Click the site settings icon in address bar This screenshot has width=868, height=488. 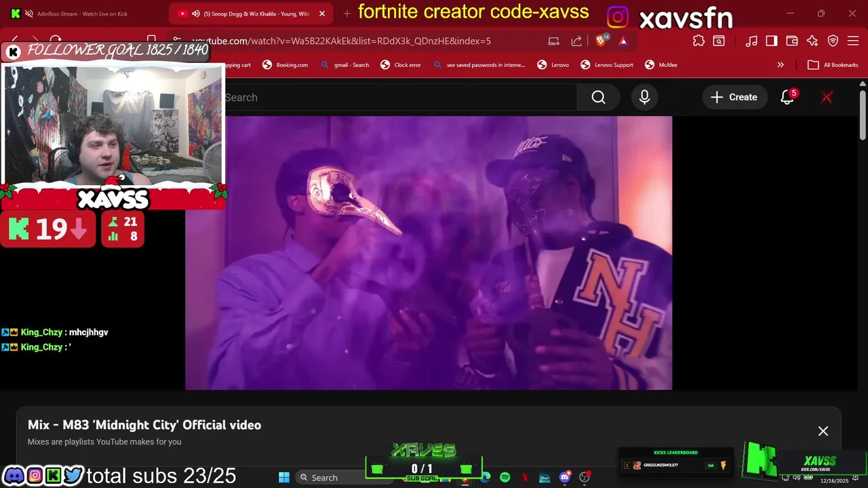(x=176, y=41)
